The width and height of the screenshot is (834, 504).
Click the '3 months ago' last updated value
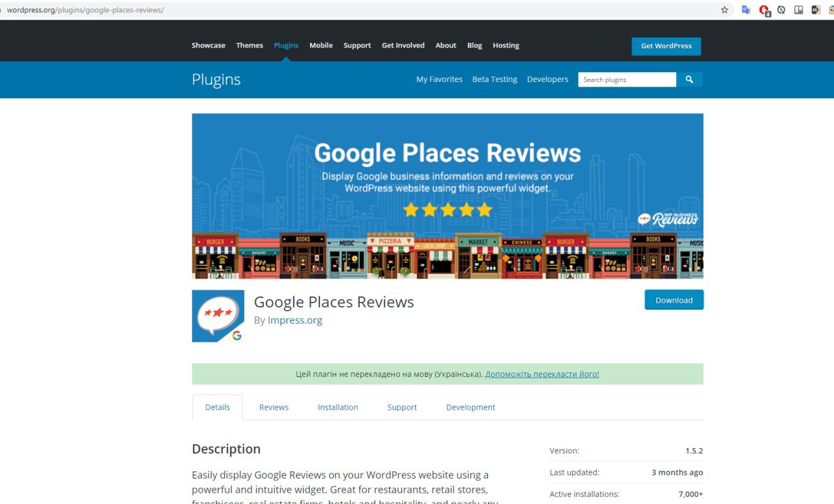tap(677, 473)
